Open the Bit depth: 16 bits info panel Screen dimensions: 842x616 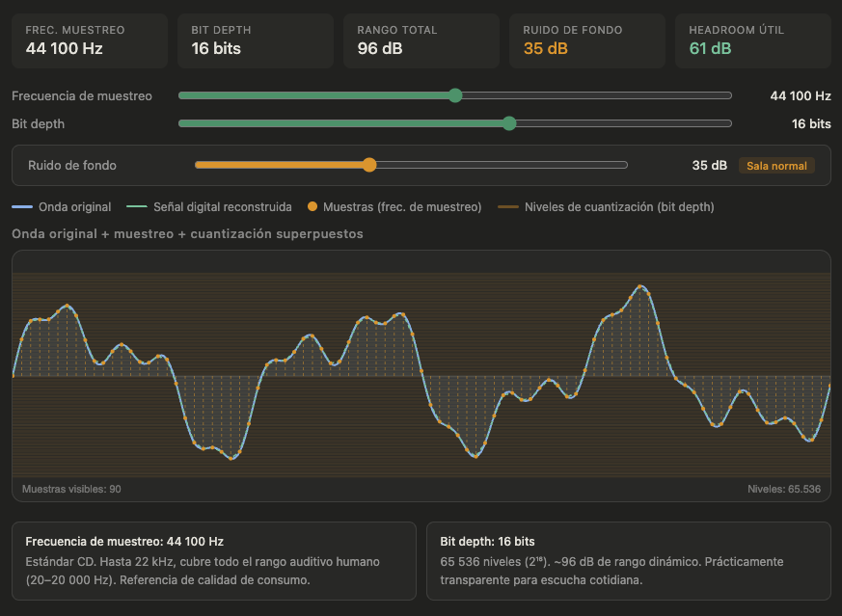[628, 561]
